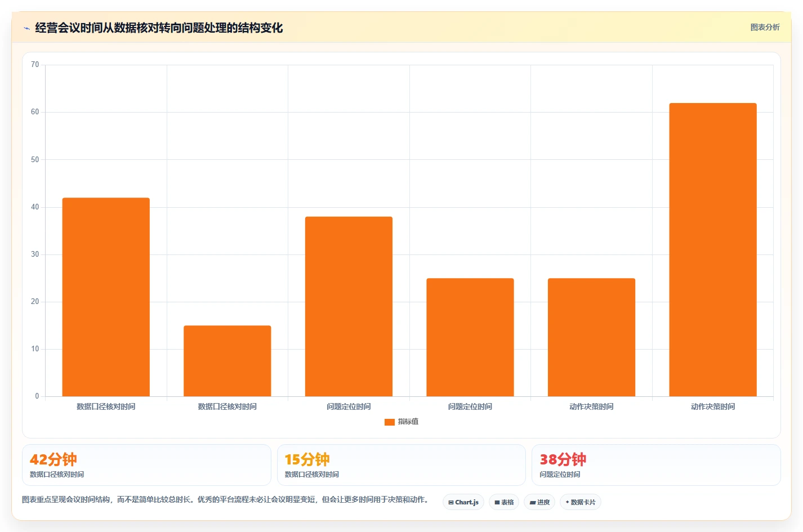Screen dimensions: 803x532
Task: Select the 表格 tag
Action: pyautogui.click(x=504, y=502)
